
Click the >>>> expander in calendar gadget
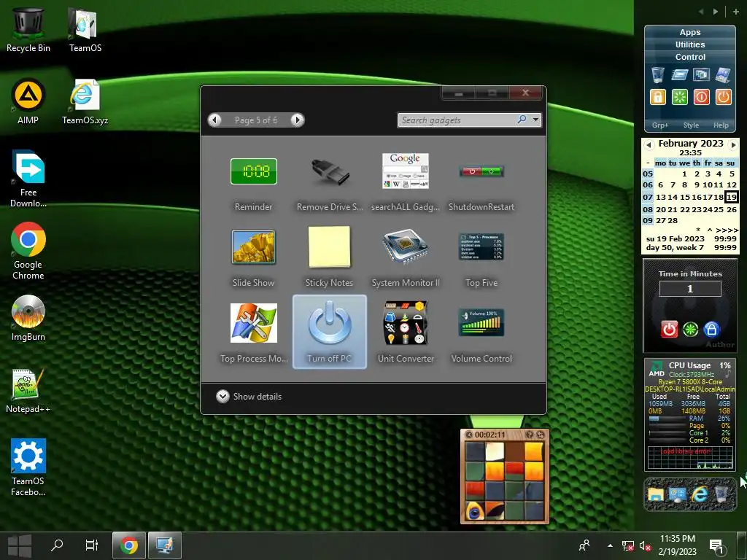[x=727, y=230]
